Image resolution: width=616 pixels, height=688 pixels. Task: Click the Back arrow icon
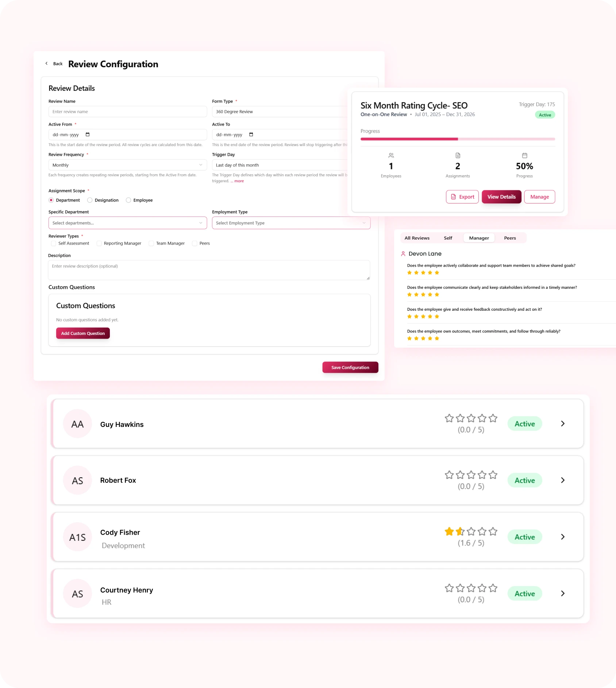46,64
